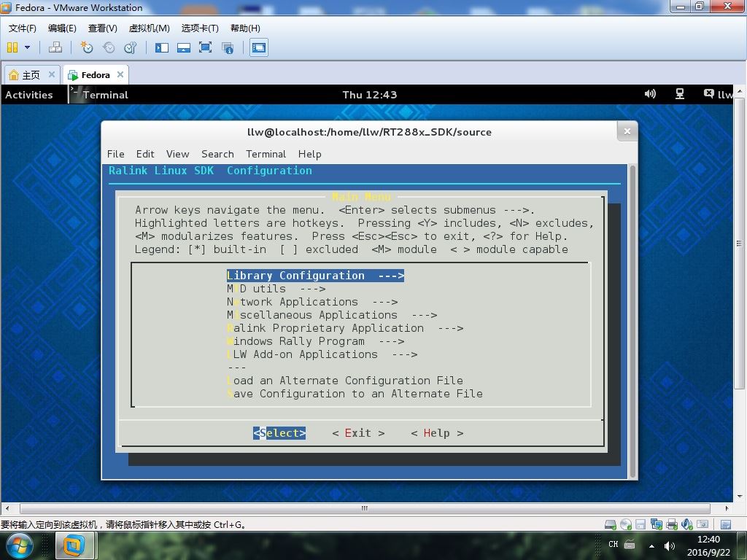This screenshot has width=747, height=560.
Task: Click the floppy device status icon
Action: point(640,525)
